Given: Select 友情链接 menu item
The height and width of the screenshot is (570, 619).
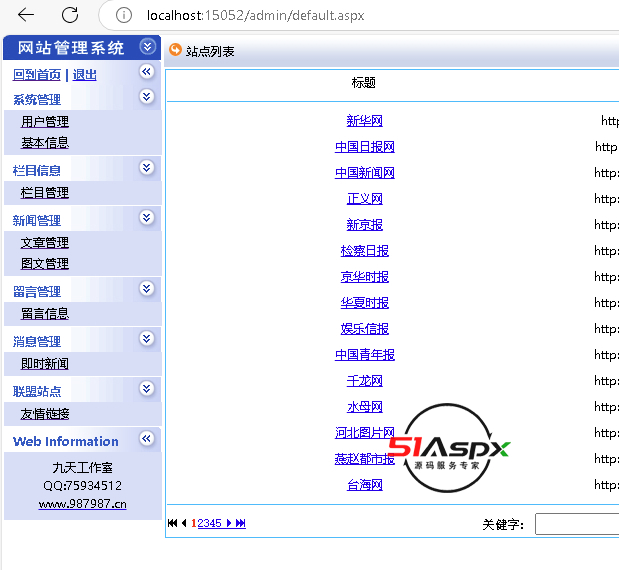Looking at the screenshot, I should pos(45,414).
